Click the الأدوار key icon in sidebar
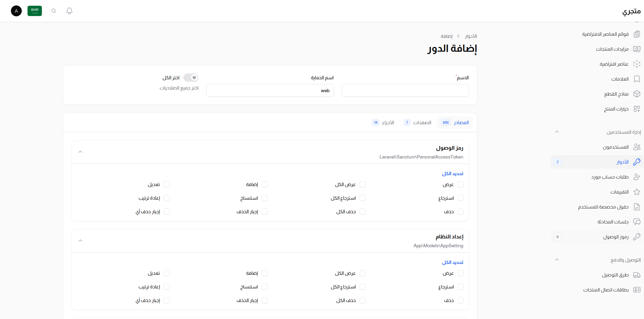This screenshot has height=319, width=644. coord(637,162)
